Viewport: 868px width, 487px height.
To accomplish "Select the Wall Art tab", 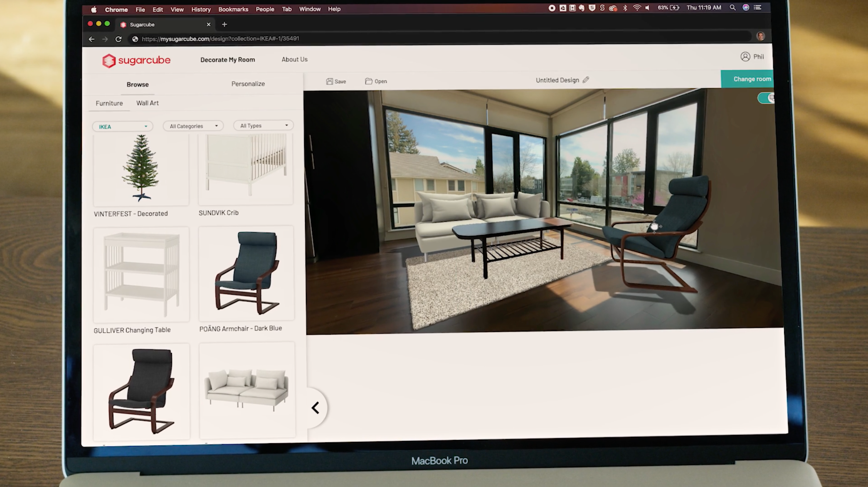I will [x=147, y=103].
